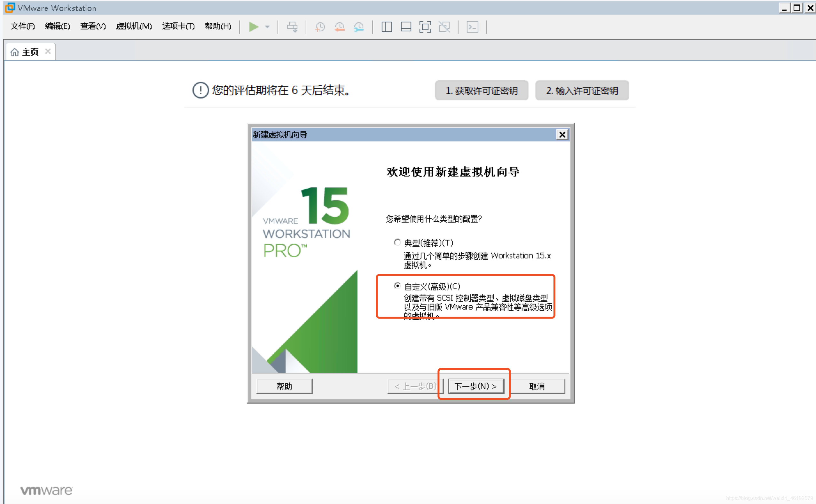Click the Unity mode toolbar icon
The height and width of the screenshot is (504, 816).
(x=444, y=27)
